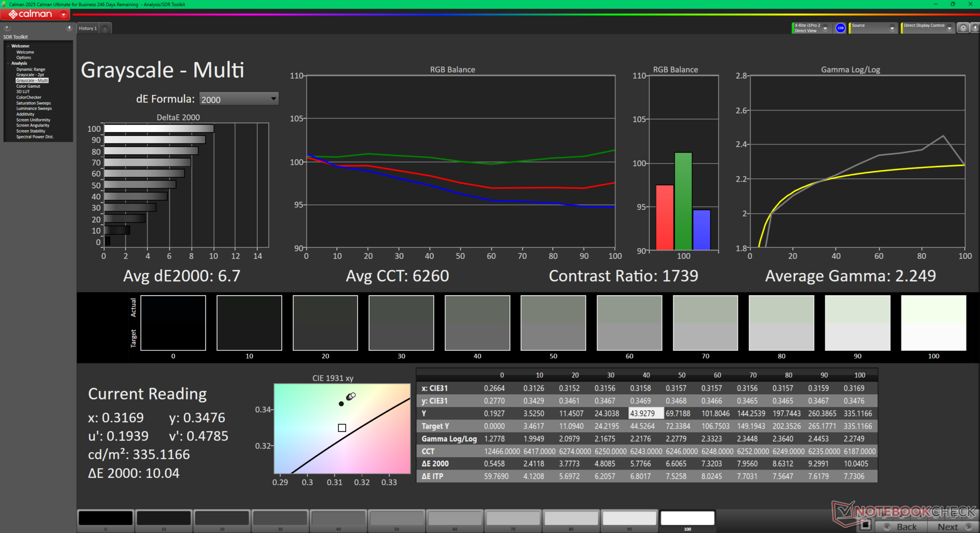Advance with the Next button
The image size is (980, 533).
point(952,527)
